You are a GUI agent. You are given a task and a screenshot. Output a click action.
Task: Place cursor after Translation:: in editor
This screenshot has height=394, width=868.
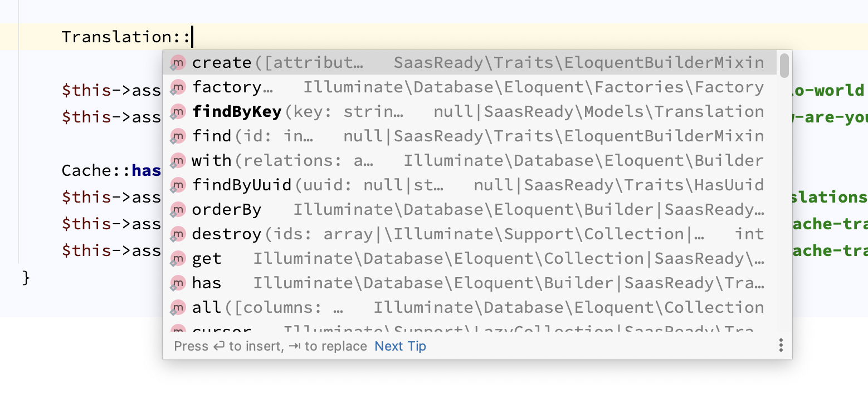pos(192,37)
